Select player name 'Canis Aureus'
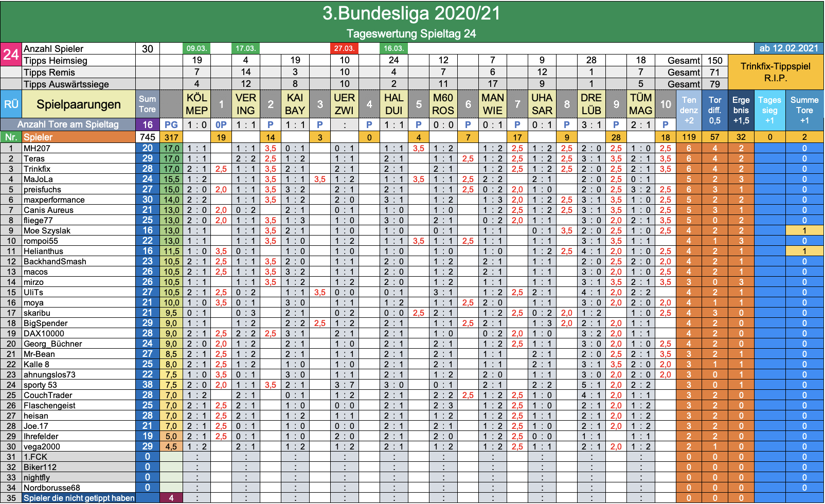The width and height of the screenshot is (825, 504). click(x=48, y=210)
